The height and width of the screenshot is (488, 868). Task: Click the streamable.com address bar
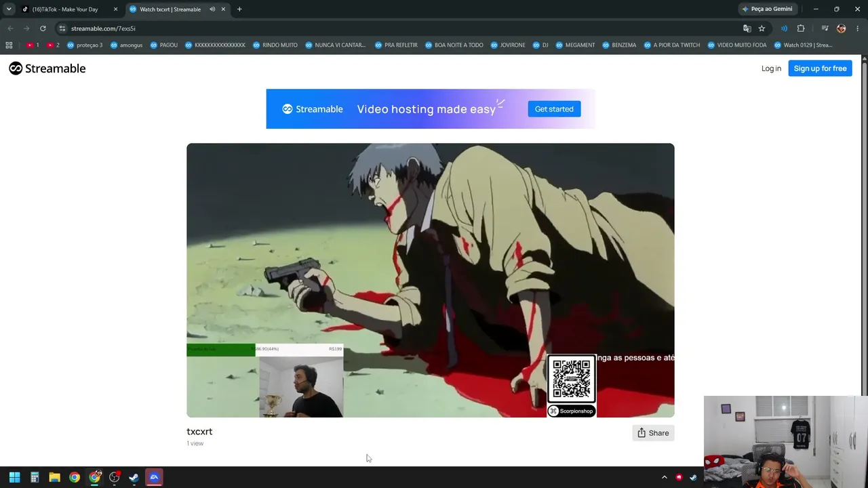click(412, 28)
